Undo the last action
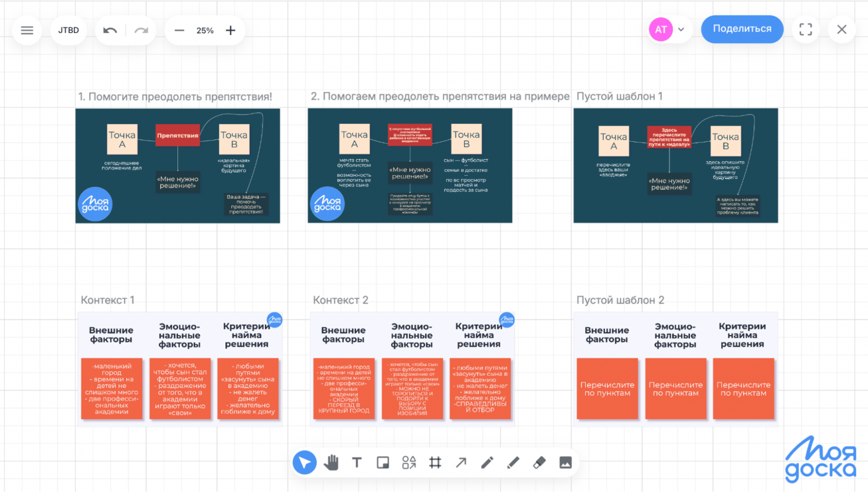 110,30
